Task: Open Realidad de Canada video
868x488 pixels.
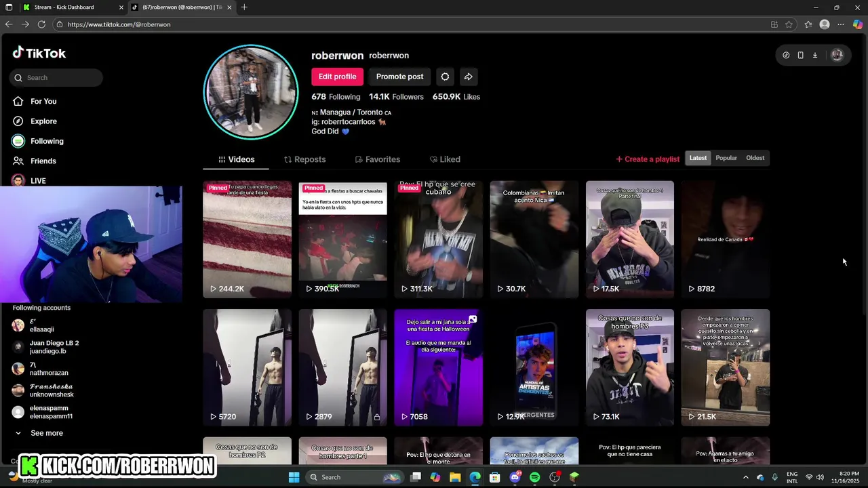Action: (x=725, y=239)
